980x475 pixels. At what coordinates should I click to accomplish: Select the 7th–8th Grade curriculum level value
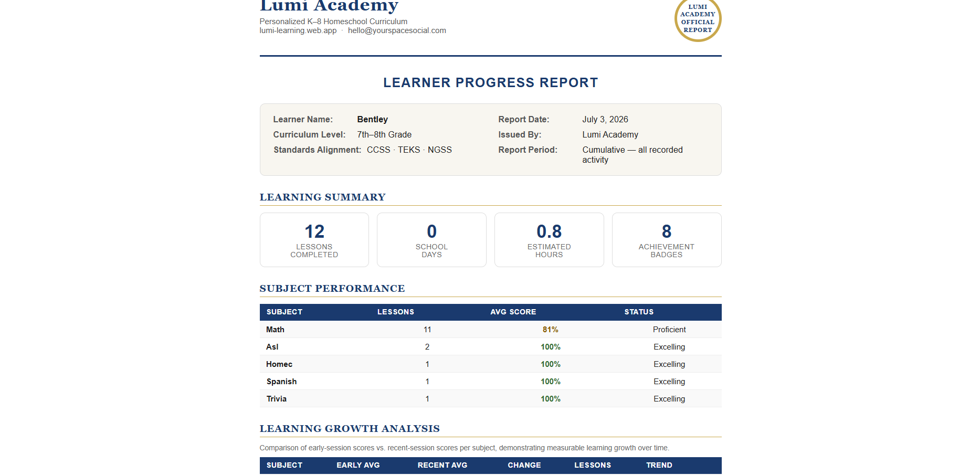pos(384,135)
